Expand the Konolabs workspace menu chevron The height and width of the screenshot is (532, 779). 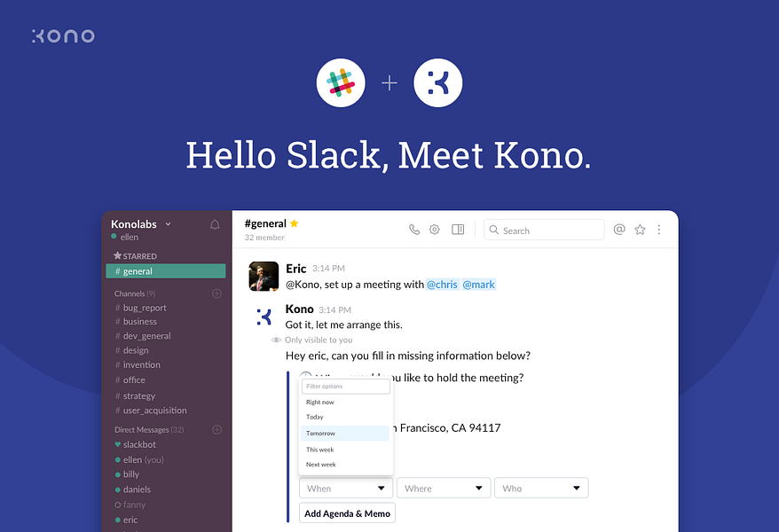click(168, 224)
